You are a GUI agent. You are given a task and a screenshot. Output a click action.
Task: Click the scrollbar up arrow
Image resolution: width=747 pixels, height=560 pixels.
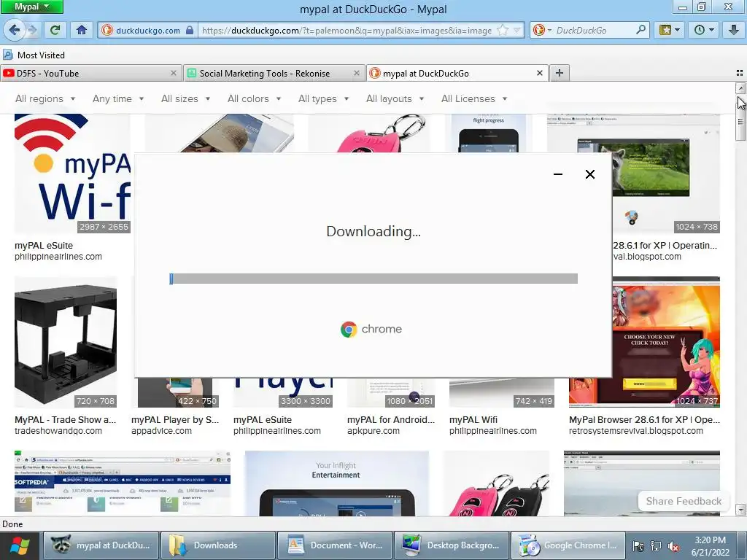point(740,88)
